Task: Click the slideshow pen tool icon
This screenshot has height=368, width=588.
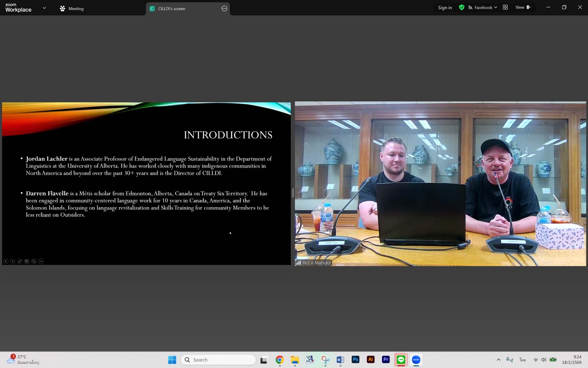Action: tap(20, 261)
